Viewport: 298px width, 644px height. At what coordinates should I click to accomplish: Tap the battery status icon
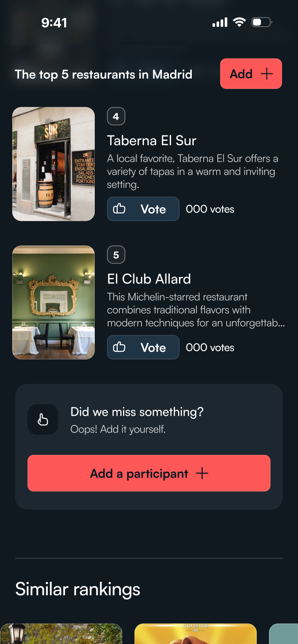[x=262, y=22]
